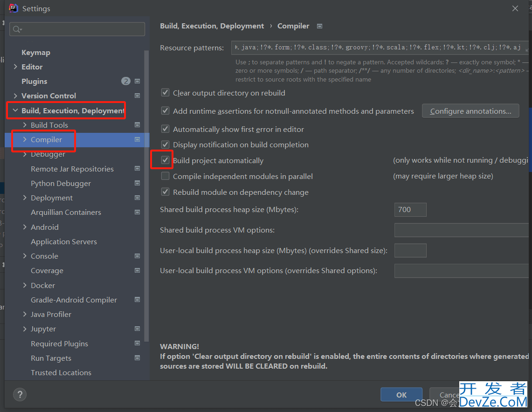Click the project-level icon beside the Compiler breadcrumb
Screen dimensions: 532x412
pos(319,26)
